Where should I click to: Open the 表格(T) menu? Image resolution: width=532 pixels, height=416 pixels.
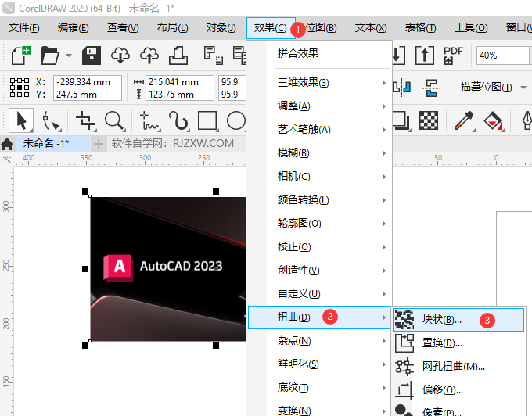[x=420, y=28]
